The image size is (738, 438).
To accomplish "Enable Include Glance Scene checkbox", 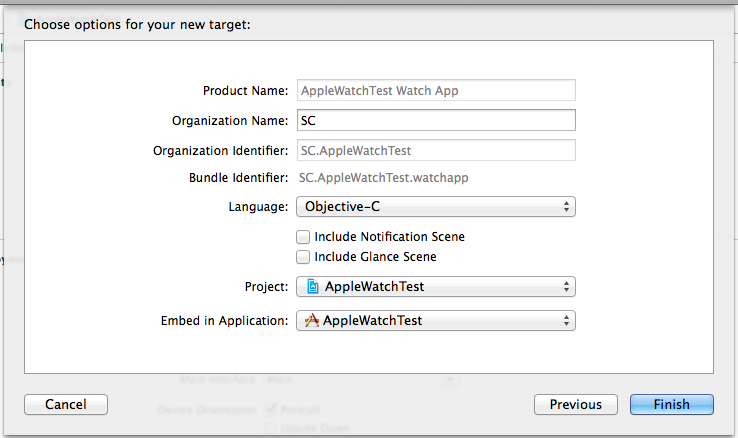I will pyautogui.click(x=303, y=257).
